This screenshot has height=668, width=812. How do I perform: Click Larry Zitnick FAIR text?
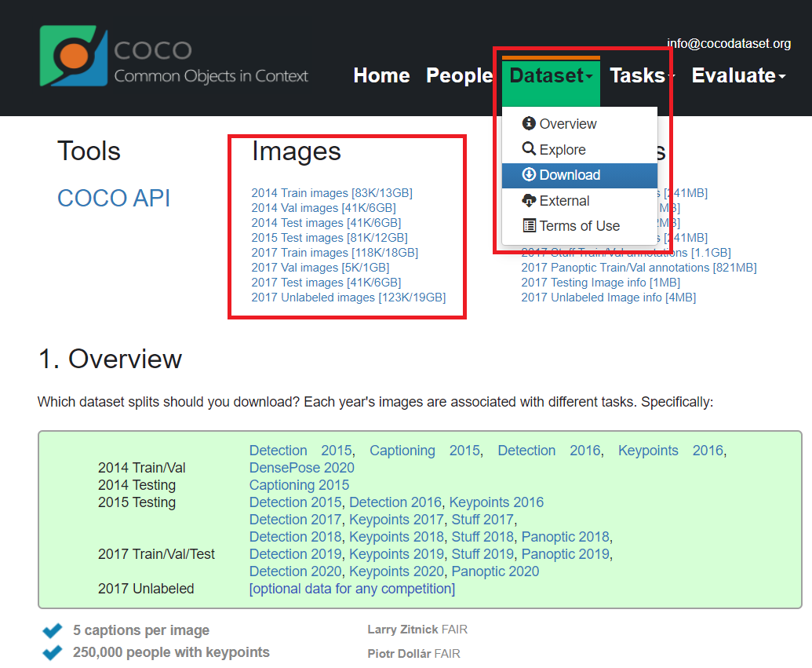click(417, 629)
